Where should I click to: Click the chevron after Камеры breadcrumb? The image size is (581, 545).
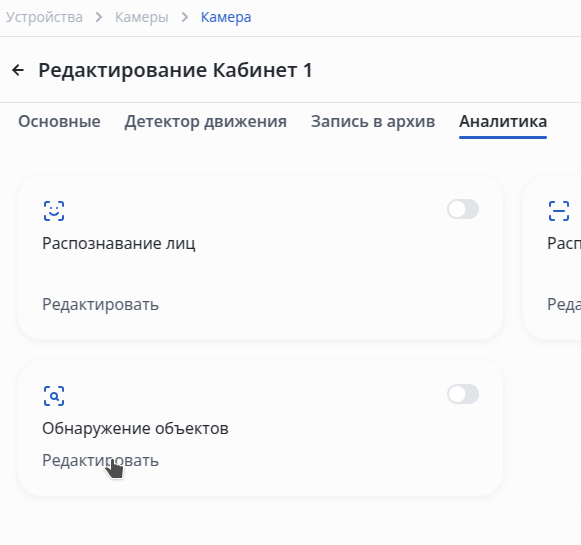click(x=185, y=17)
